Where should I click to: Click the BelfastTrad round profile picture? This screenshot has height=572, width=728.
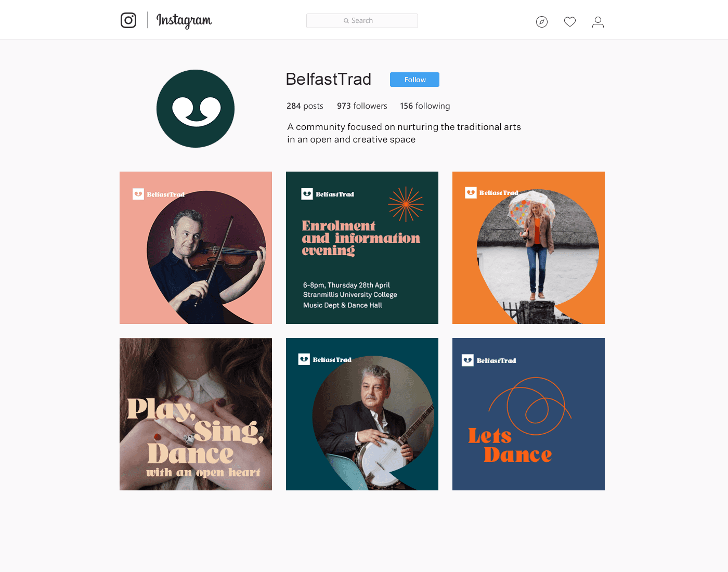196,109
